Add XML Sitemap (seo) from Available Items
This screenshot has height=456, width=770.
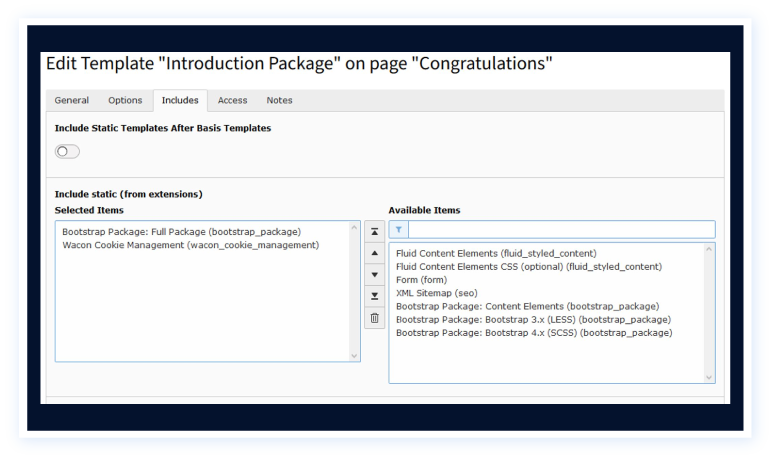click(437, 293)
